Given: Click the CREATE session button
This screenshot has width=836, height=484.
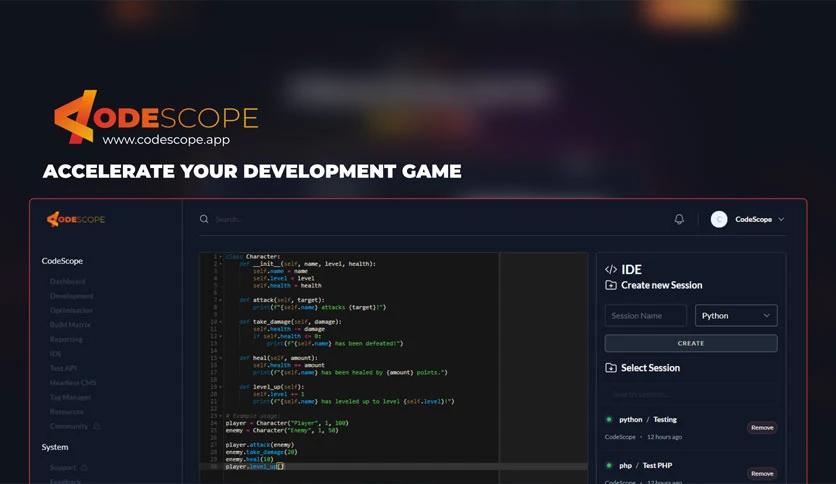Looking at the screenshot, I should point(691,343).
